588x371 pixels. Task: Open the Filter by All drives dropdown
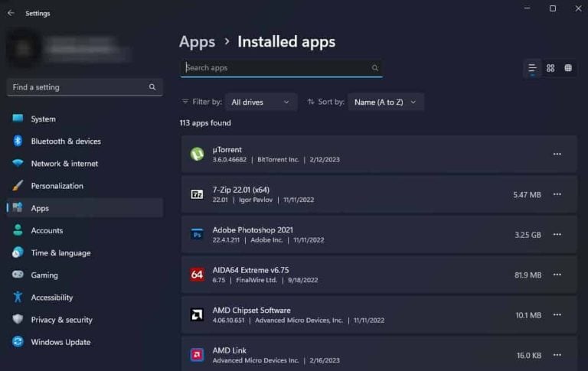click(260, 102)
